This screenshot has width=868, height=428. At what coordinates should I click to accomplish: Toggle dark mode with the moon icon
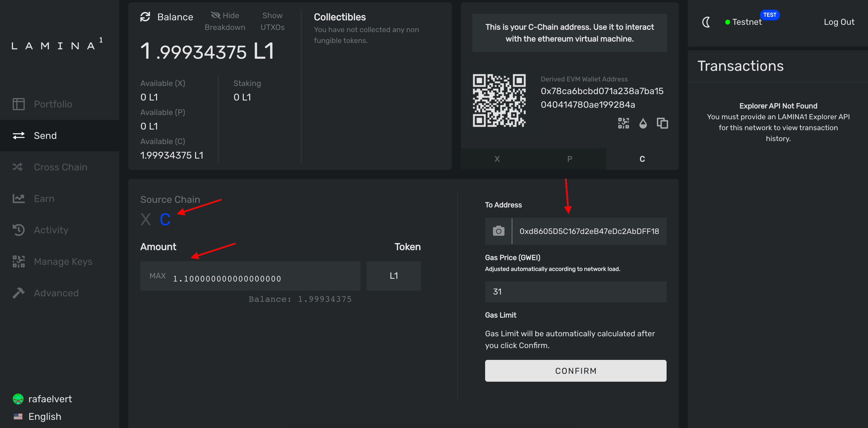[x=706, y=22]
